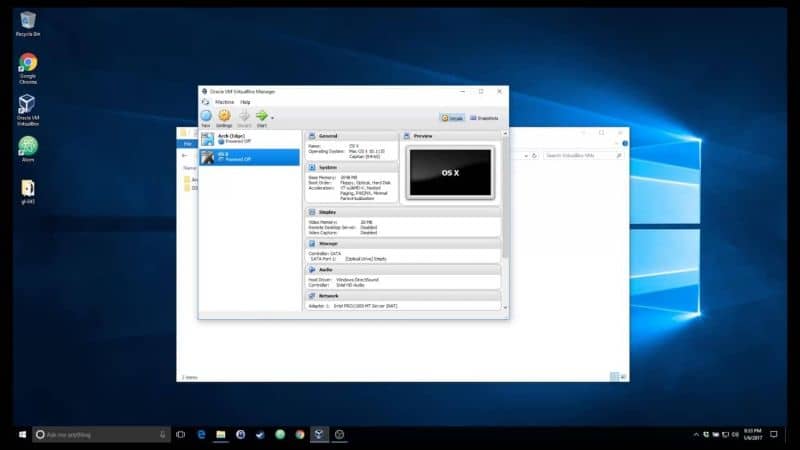
Task: Open the File menu icon in VirtualBox
Action: click(206, 102)
